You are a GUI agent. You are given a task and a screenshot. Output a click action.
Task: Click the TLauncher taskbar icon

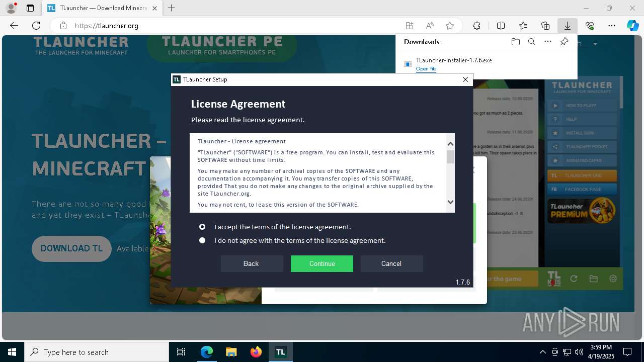coord(280,352)
